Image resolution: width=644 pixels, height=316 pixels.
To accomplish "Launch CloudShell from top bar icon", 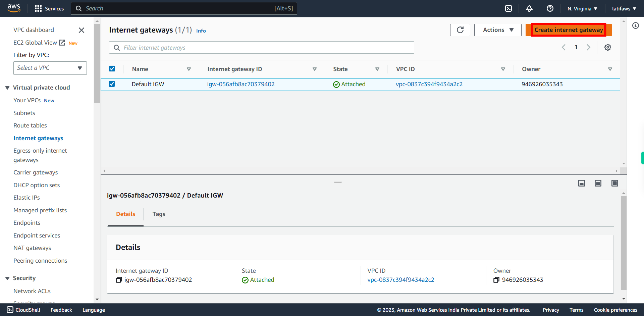I will coord(508,8).
